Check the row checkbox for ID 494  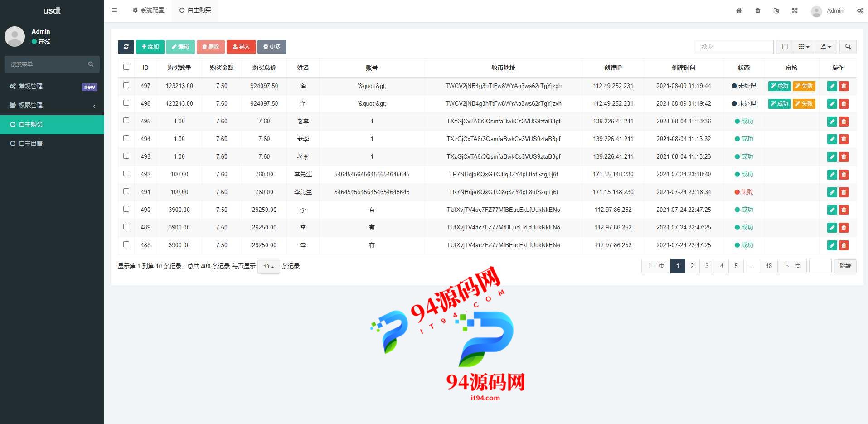pyautogui.click(x=126, y=138)
